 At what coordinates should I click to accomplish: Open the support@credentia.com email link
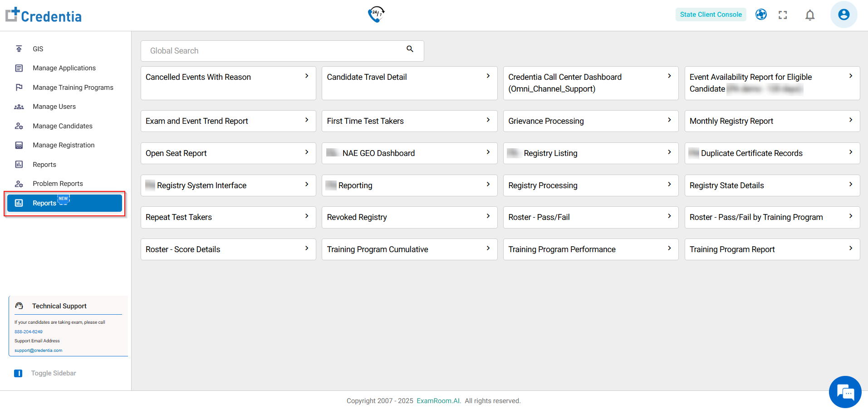click(x=38, y=351)
